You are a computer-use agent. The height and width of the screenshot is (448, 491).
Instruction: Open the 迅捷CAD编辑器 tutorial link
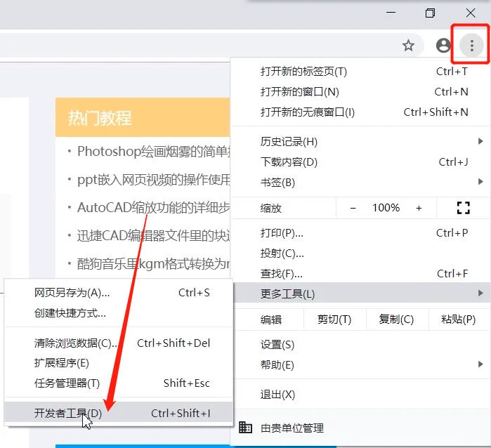[153, 236]
